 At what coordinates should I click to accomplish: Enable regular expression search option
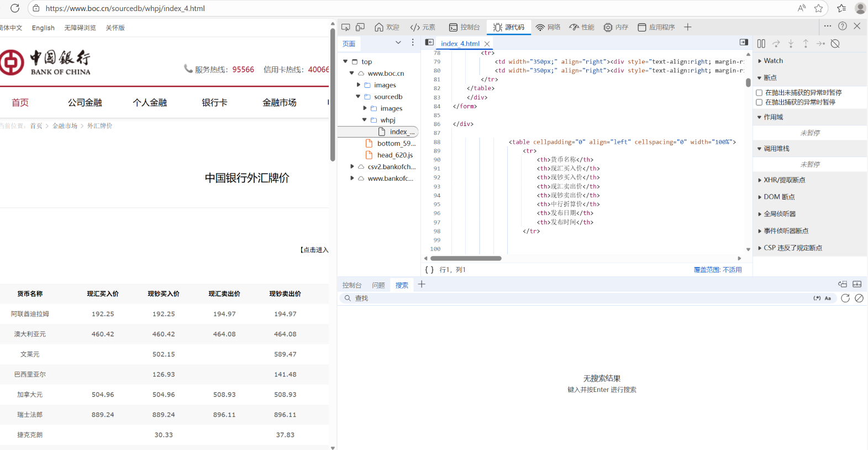(817, 298)
